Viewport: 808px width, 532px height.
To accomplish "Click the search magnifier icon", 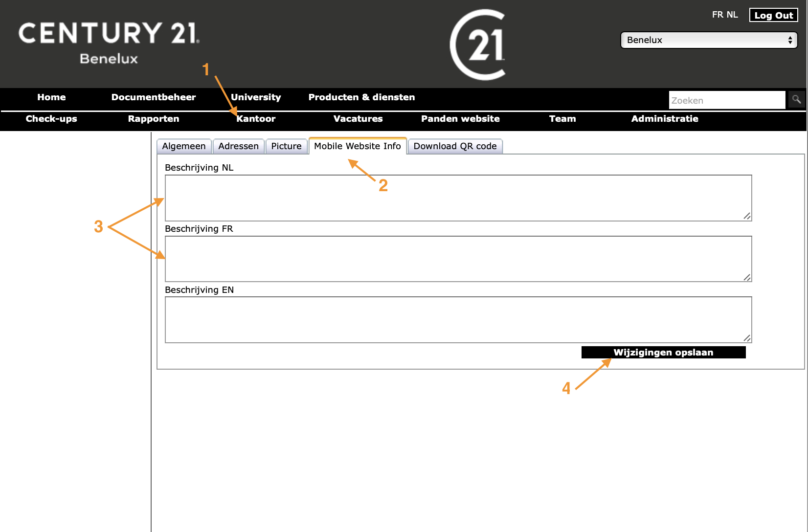I will tap(796, 100).
